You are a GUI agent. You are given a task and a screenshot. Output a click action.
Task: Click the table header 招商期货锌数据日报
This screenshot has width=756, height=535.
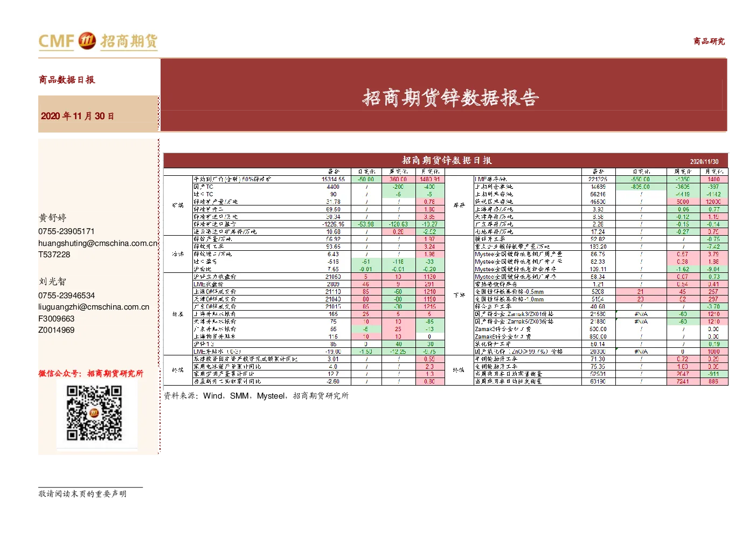pyautogui.click(x=447, y=160)
